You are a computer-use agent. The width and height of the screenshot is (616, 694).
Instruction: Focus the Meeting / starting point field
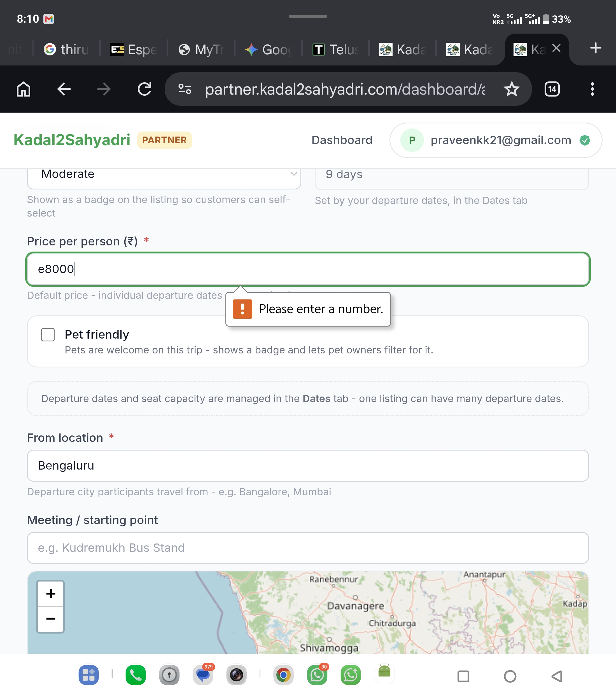tap(308, 548)
